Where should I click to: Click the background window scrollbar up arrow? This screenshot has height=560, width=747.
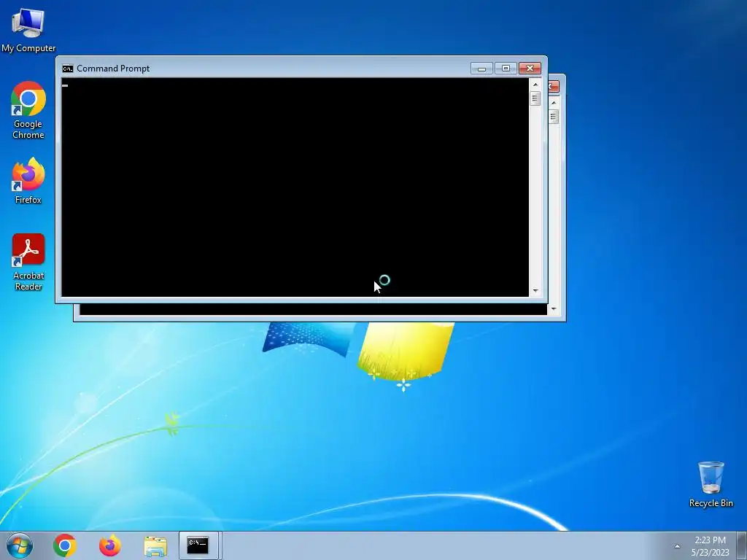pyautogui.click(x=554, y=102)
